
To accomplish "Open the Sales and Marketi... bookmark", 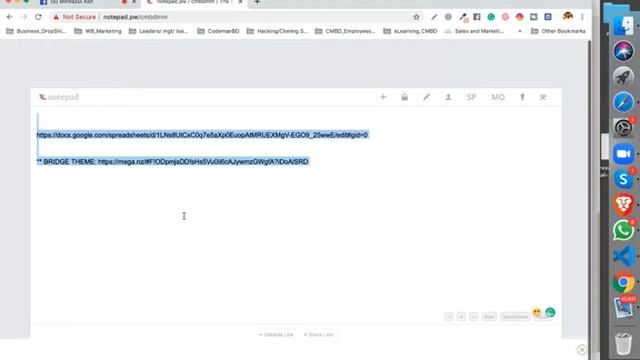I will point(474,31).
